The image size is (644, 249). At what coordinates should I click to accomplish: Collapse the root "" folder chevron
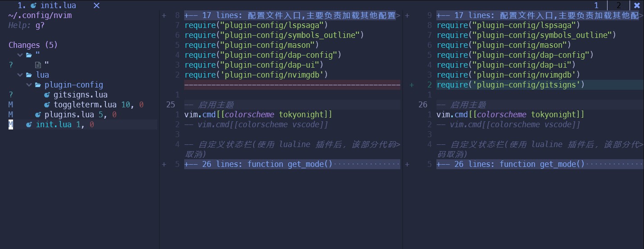click(x=20, y=55)
